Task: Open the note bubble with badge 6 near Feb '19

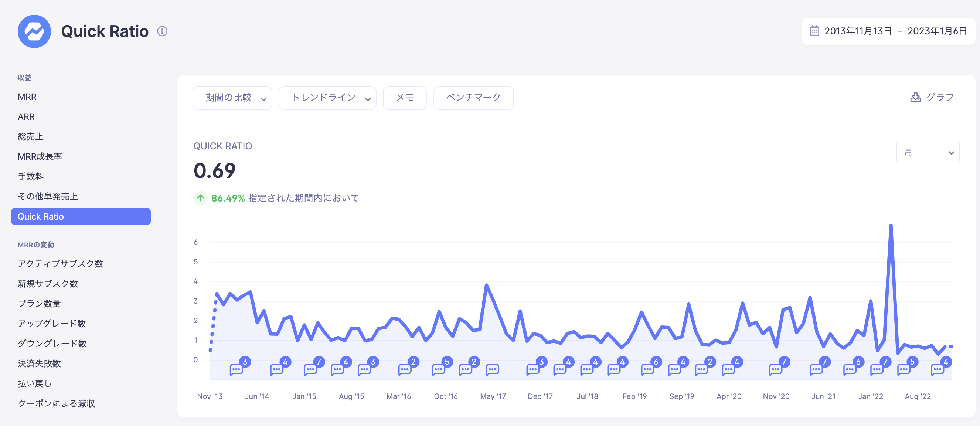Action: [647, 369]
